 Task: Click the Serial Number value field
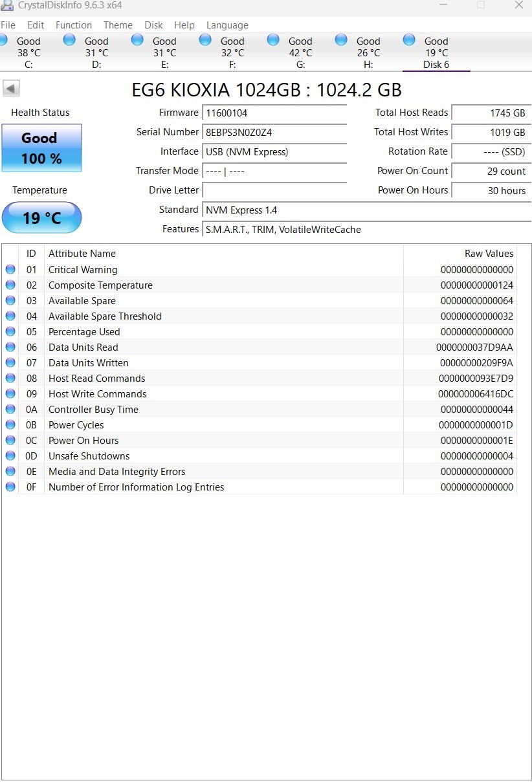point(274,132)
